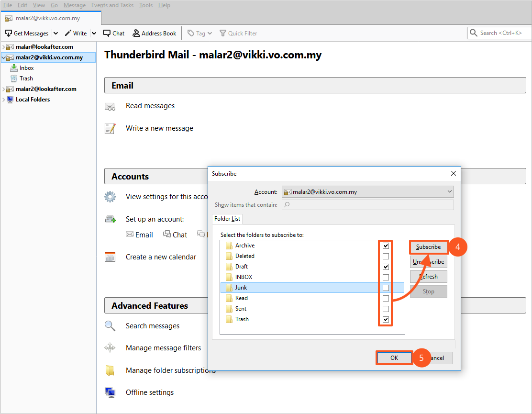
Task: Click the Draft folder icon in list
Action: click(229, 267)
